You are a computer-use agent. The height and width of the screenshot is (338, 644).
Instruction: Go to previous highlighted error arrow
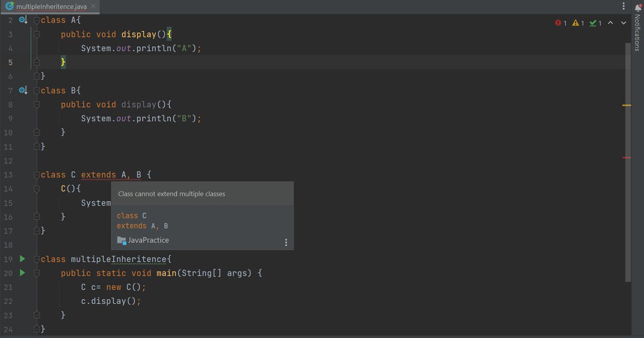611,23
